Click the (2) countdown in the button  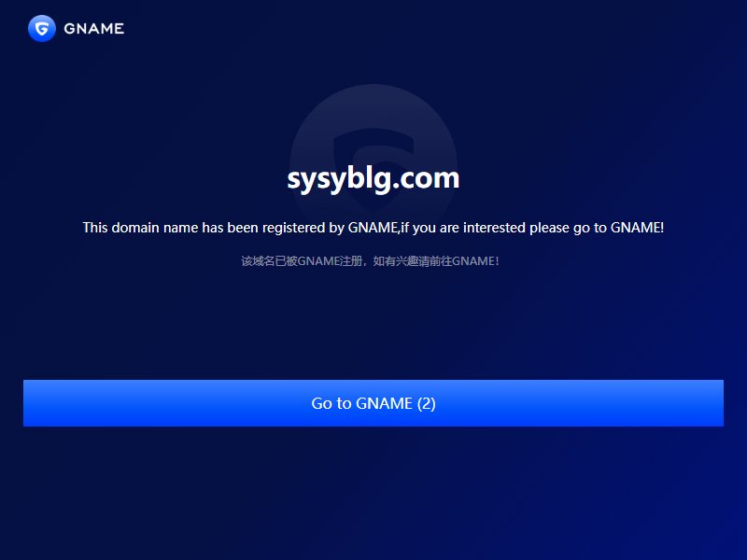coord(427,403)
